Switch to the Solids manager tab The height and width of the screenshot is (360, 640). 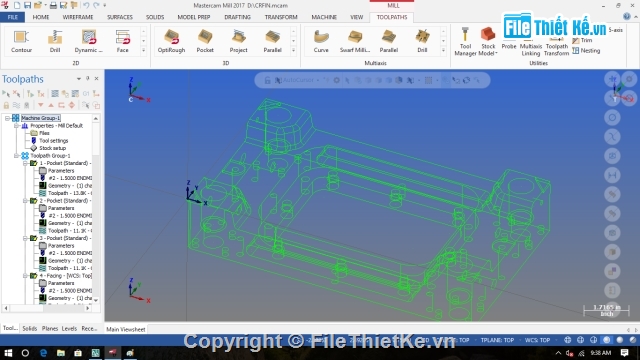point(30,329)
